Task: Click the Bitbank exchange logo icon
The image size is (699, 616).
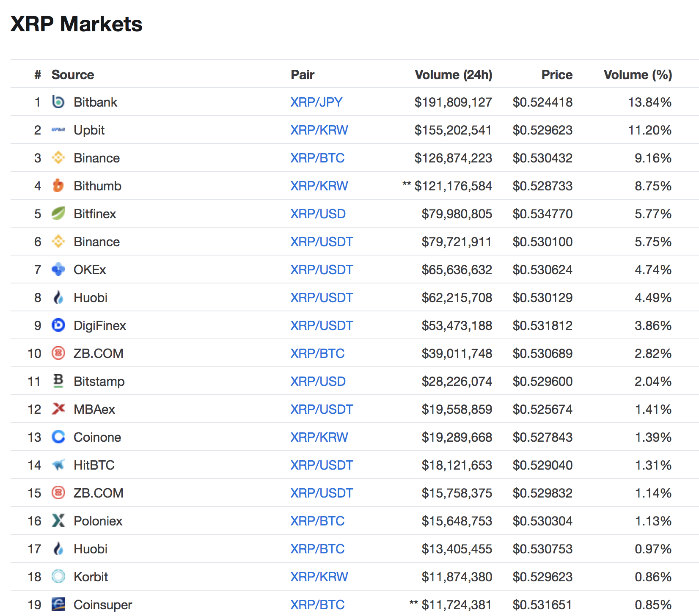Action: [x=58, y=102]
